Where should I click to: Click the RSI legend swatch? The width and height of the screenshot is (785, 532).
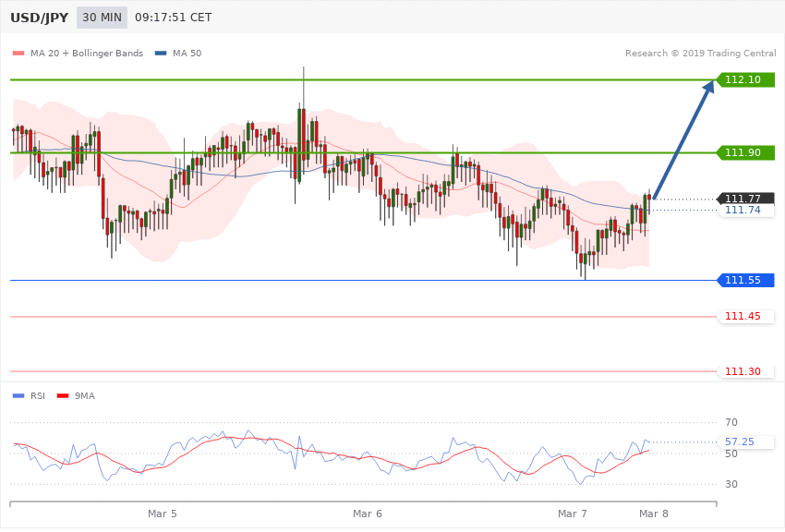tap(18, 396)
